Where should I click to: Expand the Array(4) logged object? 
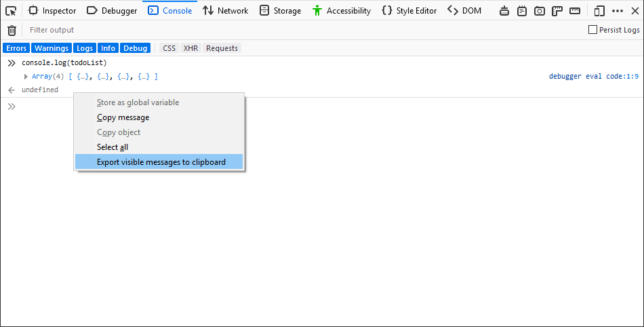[x=26, y=77]
